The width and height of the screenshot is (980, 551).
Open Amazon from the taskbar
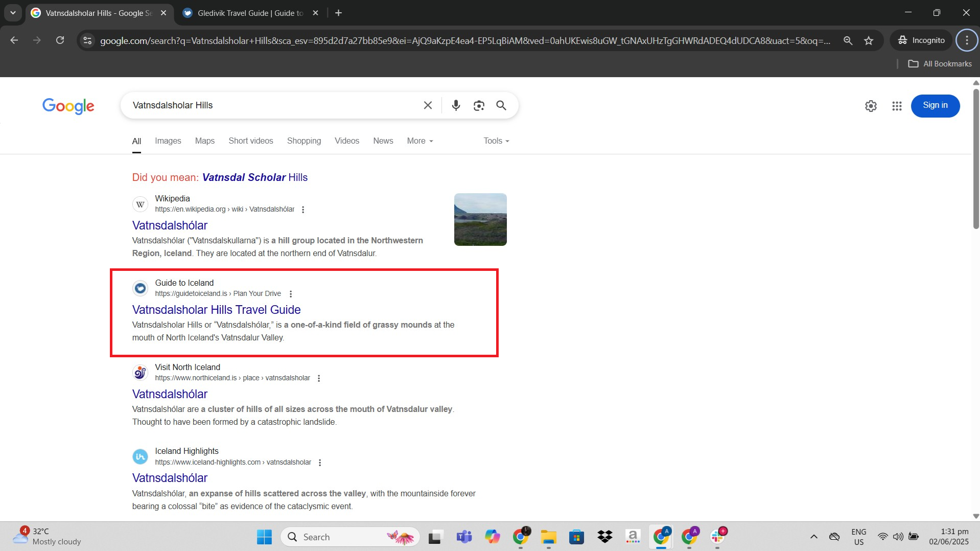point(633,537)
